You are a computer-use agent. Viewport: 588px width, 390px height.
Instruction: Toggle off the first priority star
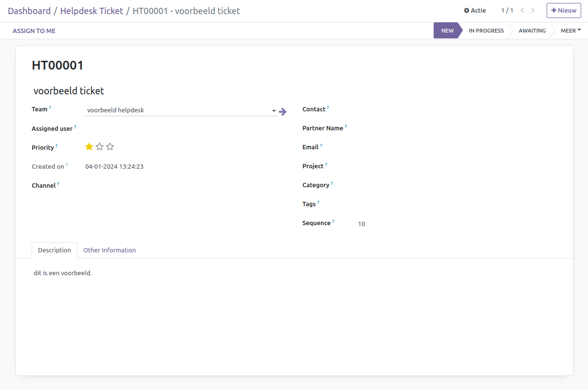tap(89, 146)
